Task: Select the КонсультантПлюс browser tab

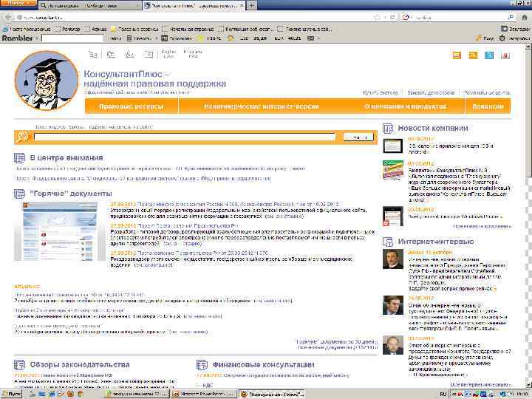Action: pos(194,6)
